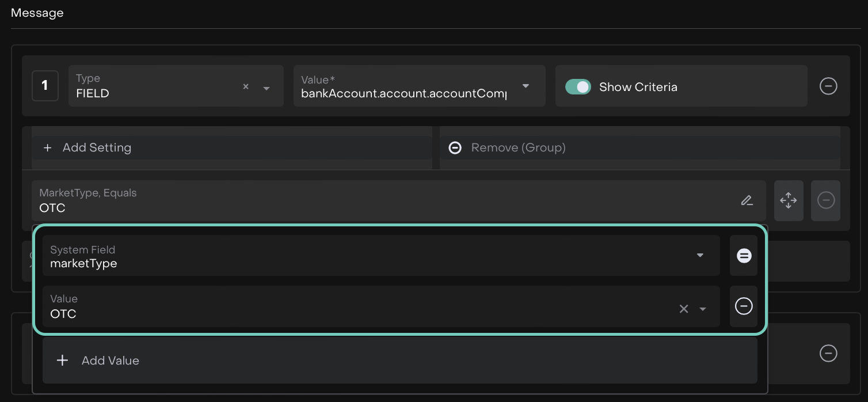The height and width of the screenshot is (402, 868).
Task: Clear the OTC value using the X icon
Action: click(x=683, y=309)
